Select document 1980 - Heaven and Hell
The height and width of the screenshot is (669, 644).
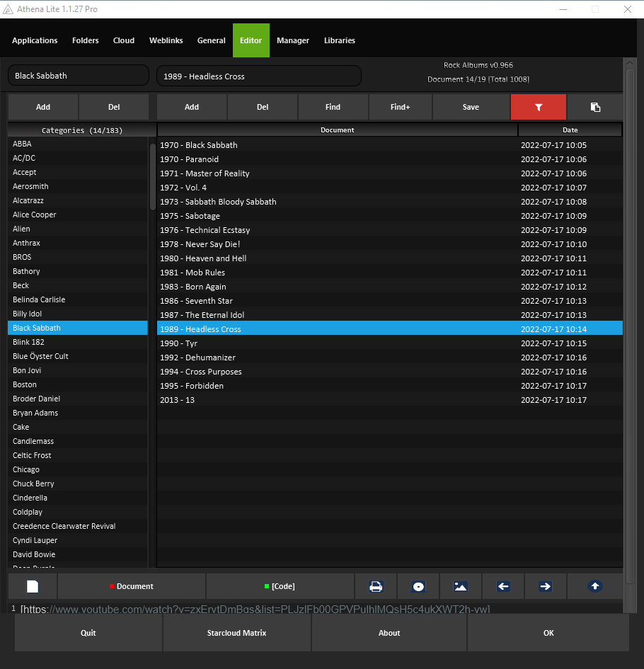coord(390,258)
